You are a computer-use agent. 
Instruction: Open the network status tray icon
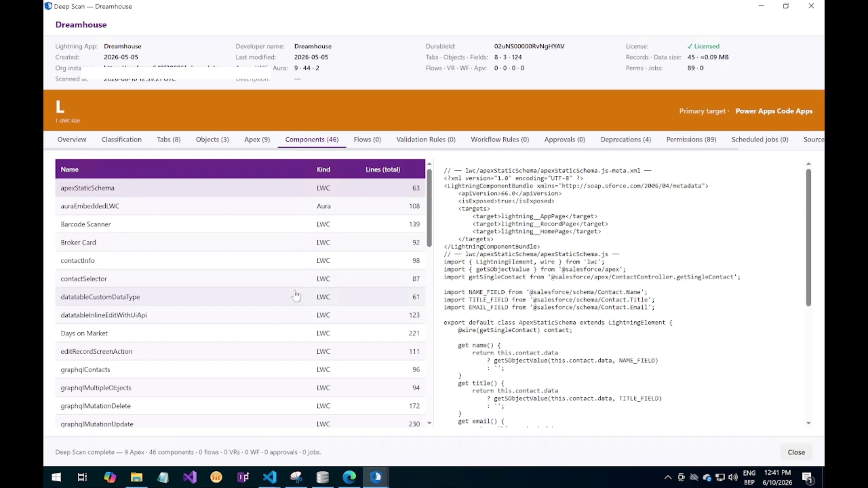click(720, 477)
